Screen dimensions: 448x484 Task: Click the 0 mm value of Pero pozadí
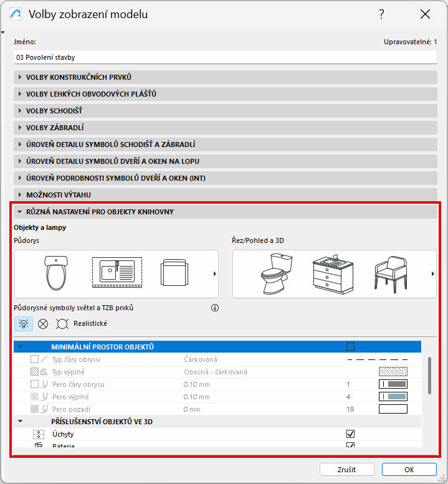[x=192, y=409]
